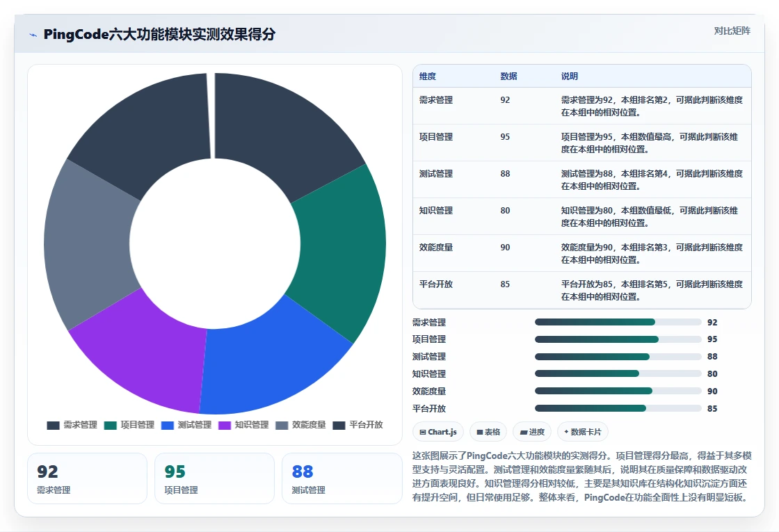Click the table value 92

(x=505, y=100)
